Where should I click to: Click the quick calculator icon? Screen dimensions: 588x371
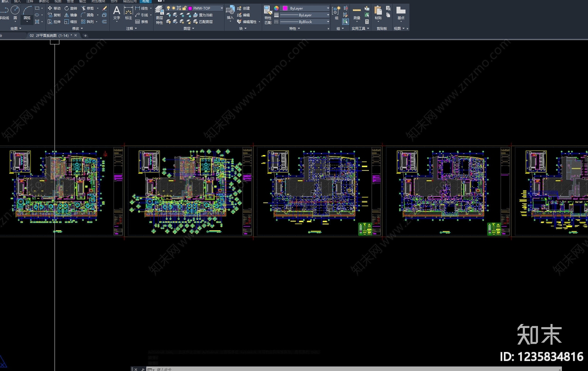pos(367,22)
